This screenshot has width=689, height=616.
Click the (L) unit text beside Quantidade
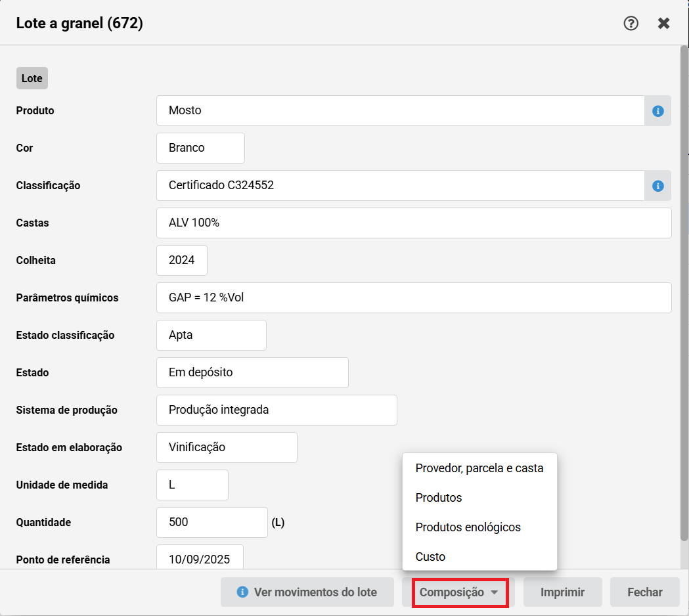[x=278, y=522]
